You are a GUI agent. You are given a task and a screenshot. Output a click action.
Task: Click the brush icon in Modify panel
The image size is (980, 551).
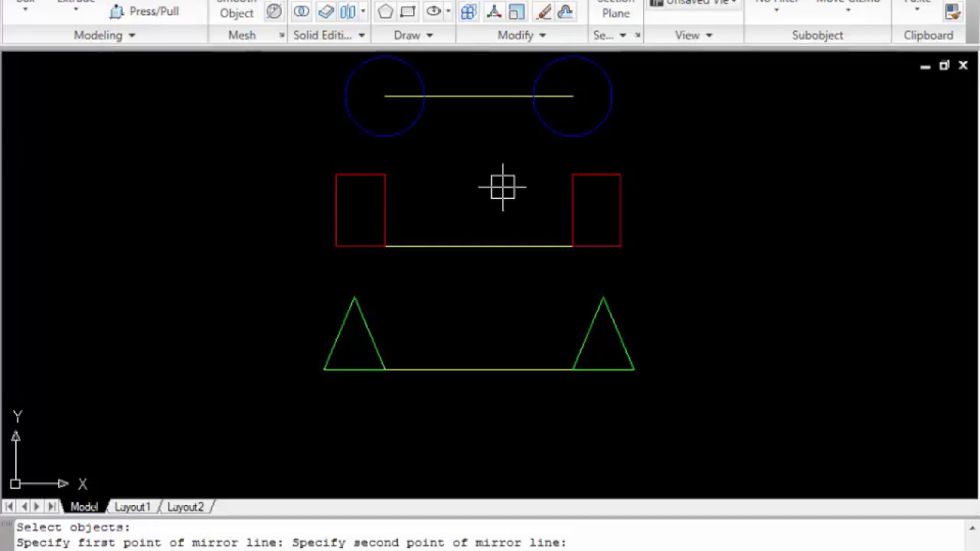coord(544,11)
